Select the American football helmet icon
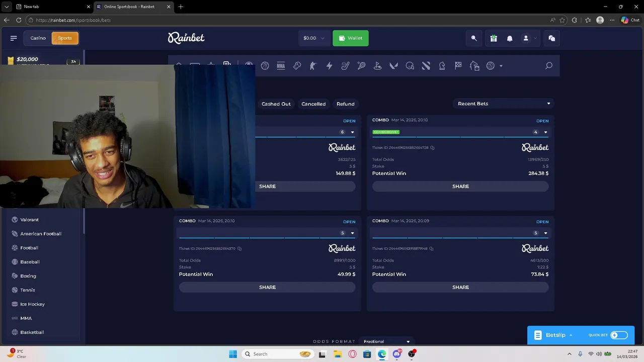 point(410,66)
